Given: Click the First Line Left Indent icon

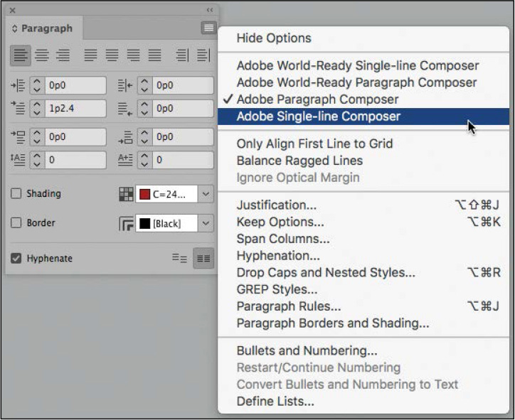Looking at the screenshot, I should pyautogui.click(x=18, y=108).
